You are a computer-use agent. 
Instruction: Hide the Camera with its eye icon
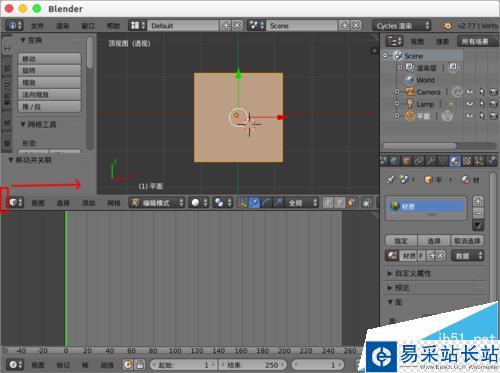pyautogui.click(x=469, y=92)
